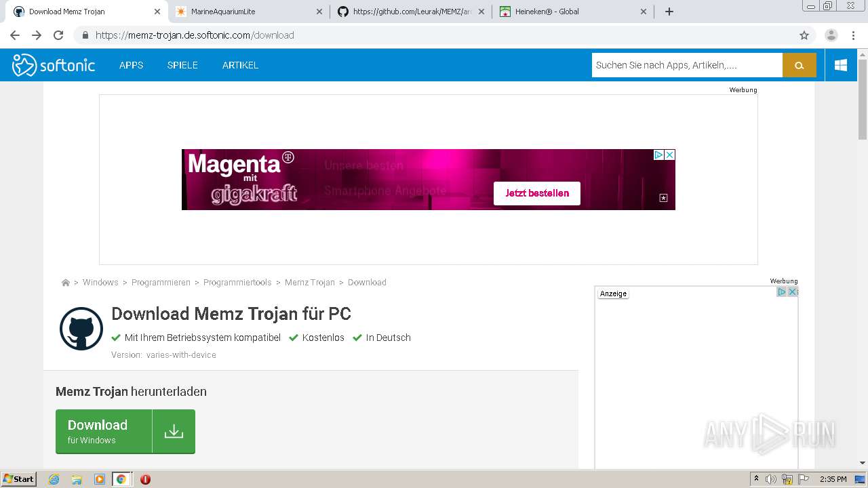Bookmark this page with star icon

pos(804,35)
